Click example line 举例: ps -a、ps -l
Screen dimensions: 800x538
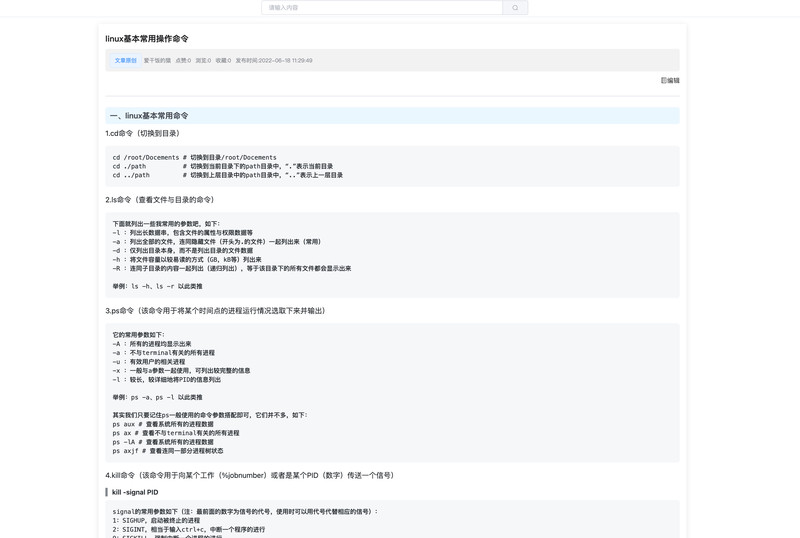[x=158, y=397]
